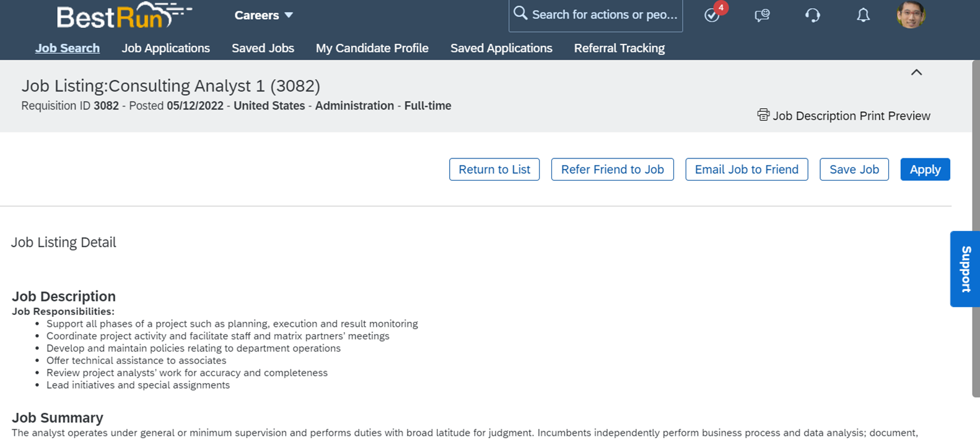Image resolution: width=980 pixels, height=440 pixels.
Task: Click the Save Job button
Action: pos(854,170)
